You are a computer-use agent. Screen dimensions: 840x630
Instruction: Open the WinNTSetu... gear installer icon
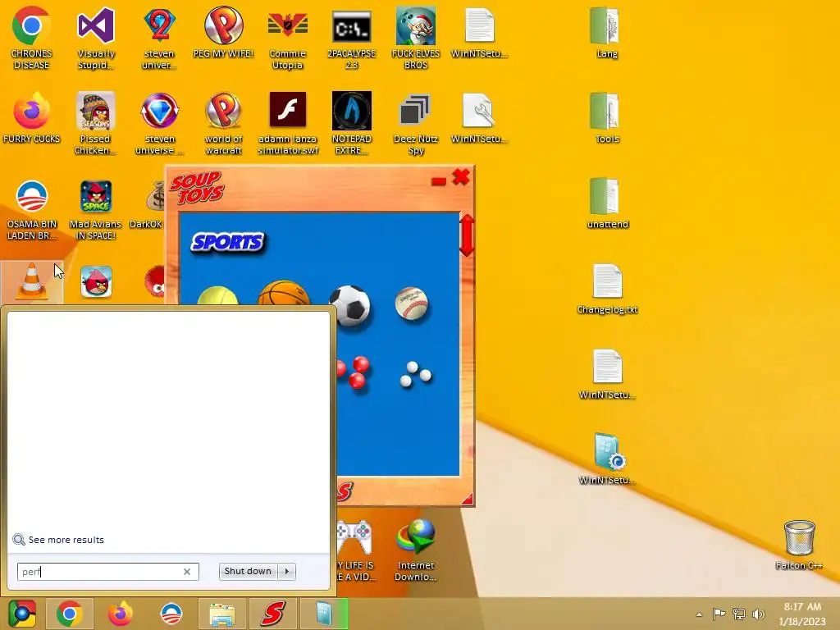pos(607,459)
